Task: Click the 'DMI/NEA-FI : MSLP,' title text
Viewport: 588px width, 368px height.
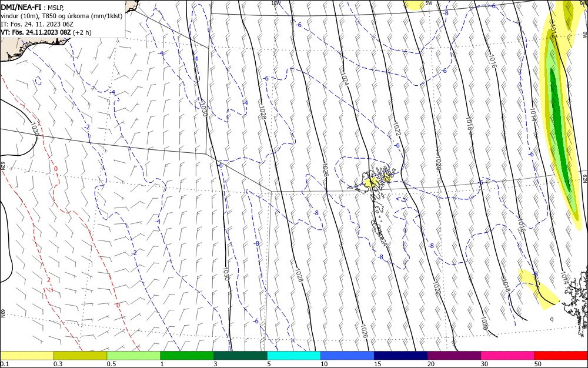Action: [x=32, y=6]
